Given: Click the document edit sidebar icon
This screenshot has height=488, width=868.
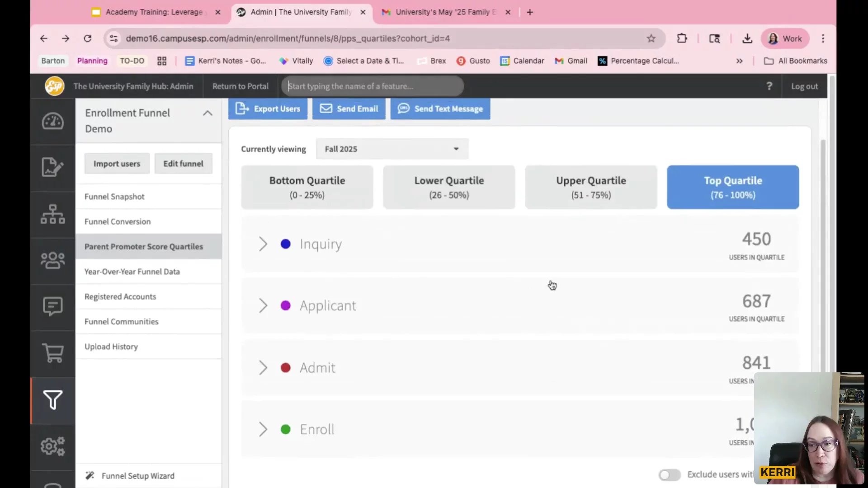Looking at the screenshot, I should click(52, 168).
